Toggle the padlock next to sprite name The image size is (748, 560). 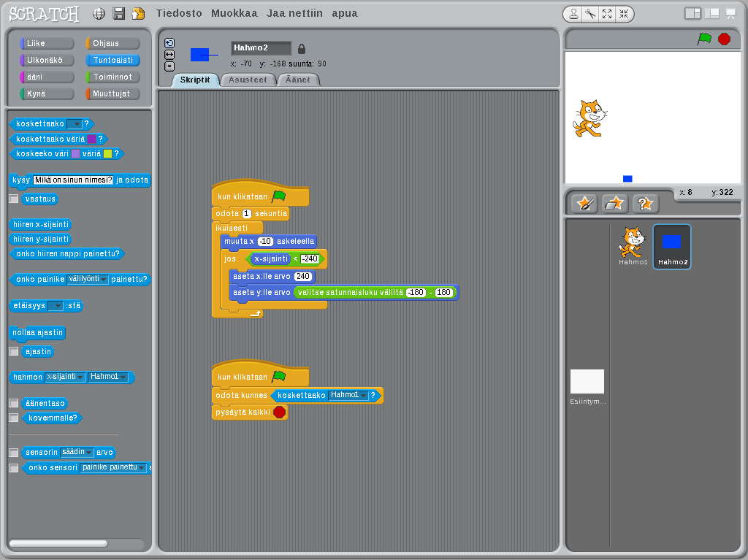(302, 49)
